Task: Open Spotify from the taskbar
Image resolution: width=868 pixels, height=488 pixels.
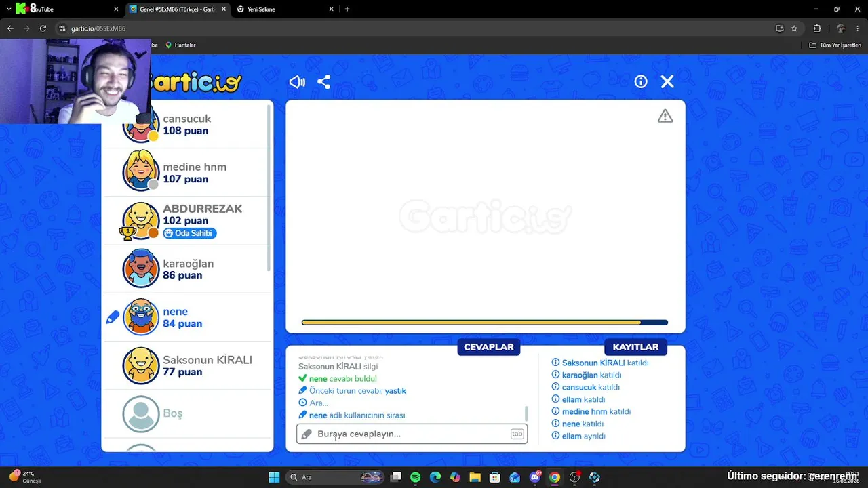Action: click(x=416, y=477)
